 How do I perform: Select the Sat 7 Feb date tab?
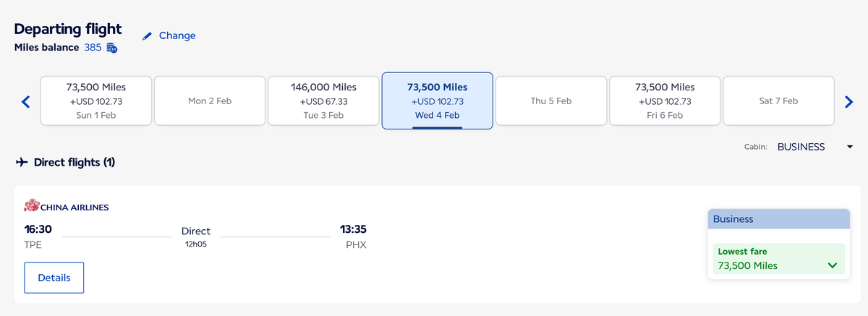[x=778, y=101]
